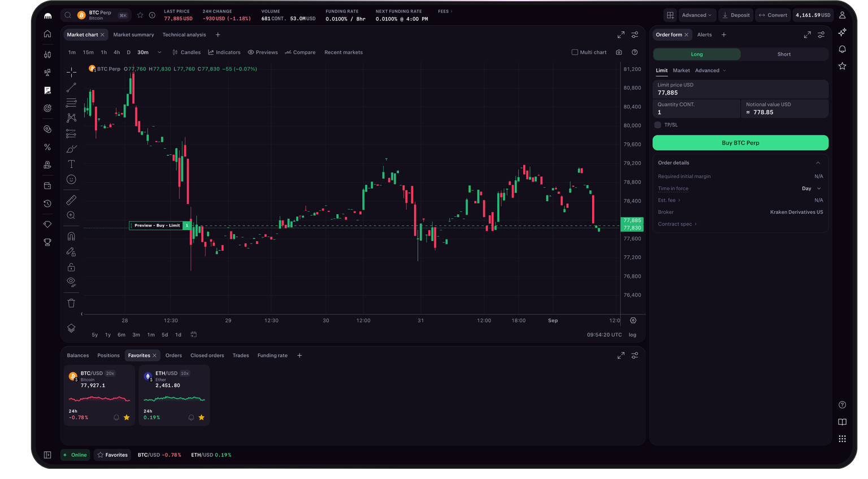868x479 pixels.
Task: Open the notifications bell in right sidebar
Action: (842, 49)
